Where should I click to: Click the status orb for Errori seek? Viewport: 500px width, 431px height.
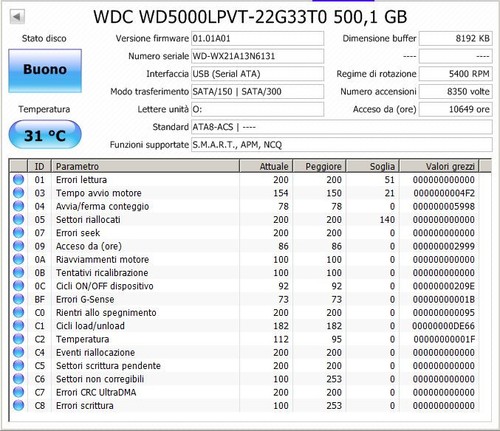point(19,233)
